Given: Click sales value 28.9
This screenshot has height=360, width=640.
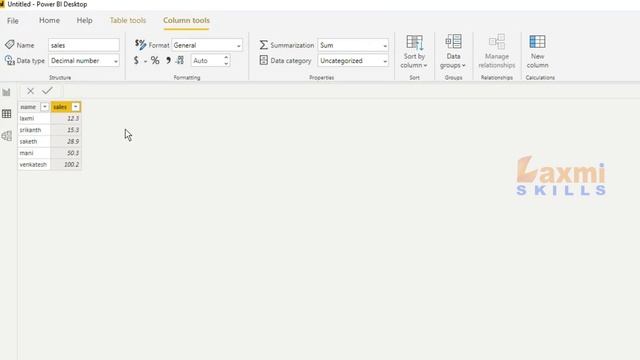Looking at the screenshot, I should (x=66, y=141).
